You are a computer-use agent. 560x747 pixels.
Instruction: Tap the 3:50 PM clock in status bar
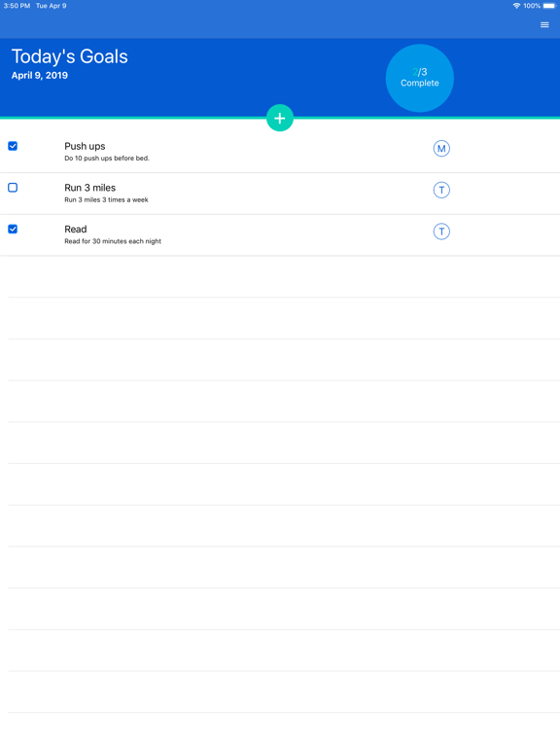(17, 6)
